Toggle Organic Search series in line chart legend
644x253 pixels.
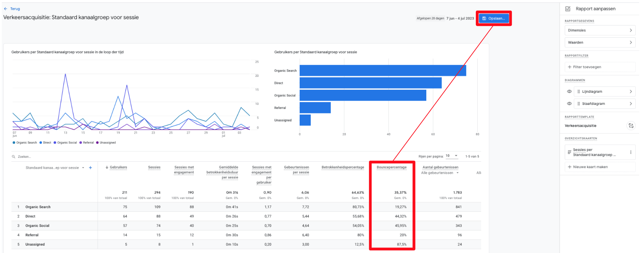tap(25, 143)
